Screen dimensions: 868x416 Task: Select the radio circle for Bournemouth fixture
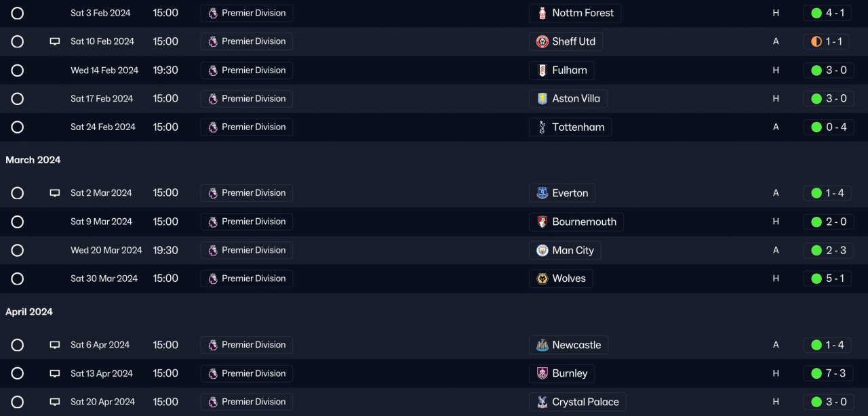[x=18, y=222]
